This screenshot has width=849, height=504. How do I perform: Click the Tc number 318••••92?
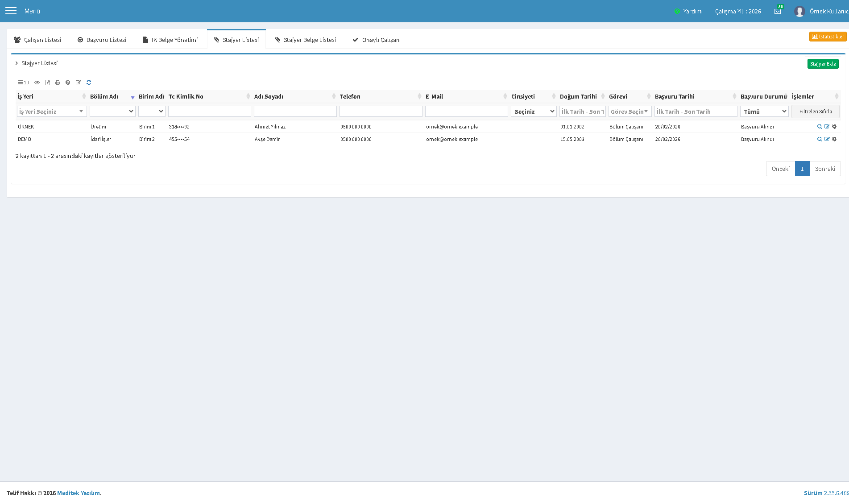tap(179, 127)
